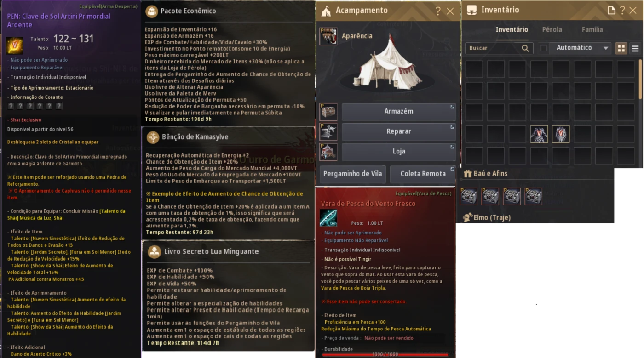Select the Armazém treasure chest icon

tap(328, 112)
